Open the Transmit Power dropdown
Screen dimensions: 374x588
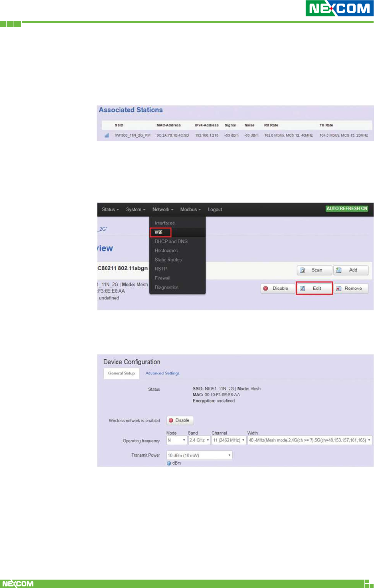point(199,455)
